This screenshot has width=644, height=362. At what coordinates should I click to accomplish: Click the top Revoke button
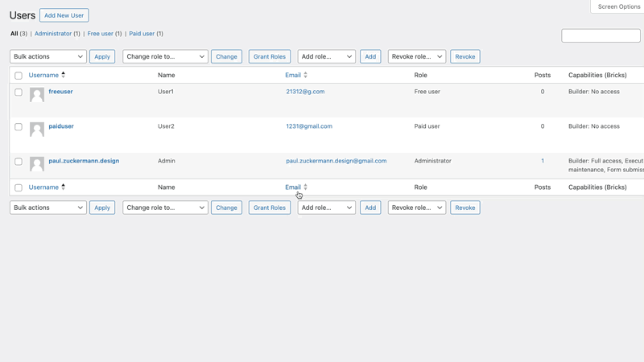tap(465, 56)
